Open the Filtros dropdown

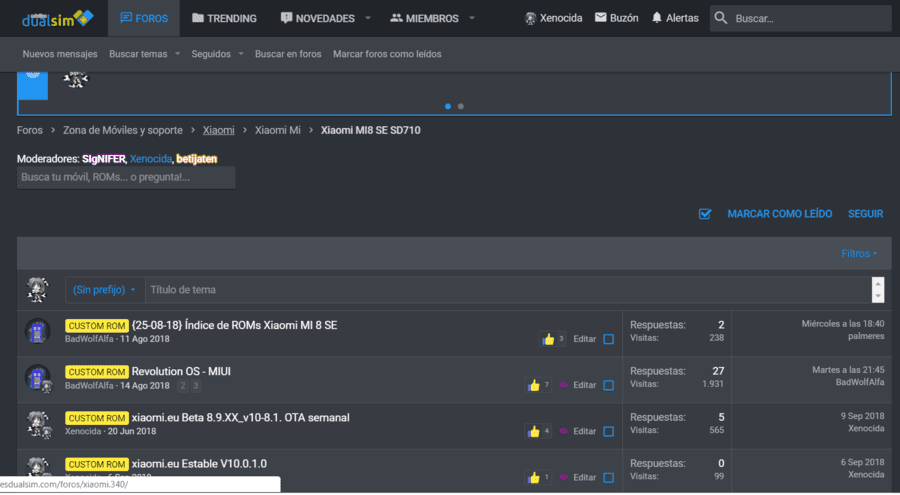[x=859, y=254]
